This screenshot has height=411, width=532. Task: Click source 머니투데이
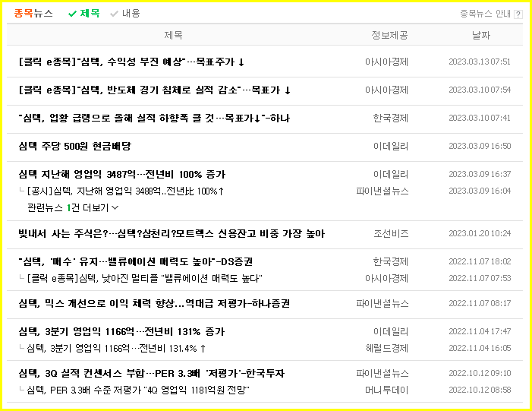click(x=387, y=390)
